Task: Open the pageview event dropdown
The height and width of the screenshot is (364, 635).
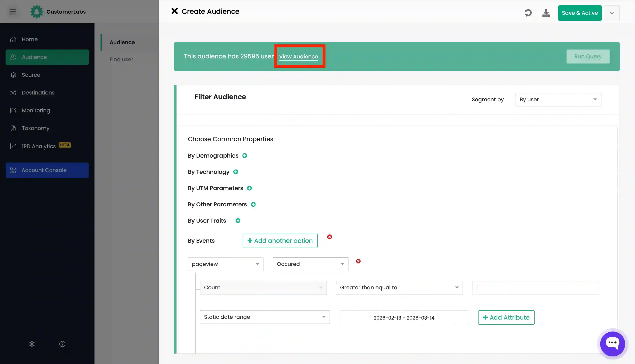Action: point(225,264)
